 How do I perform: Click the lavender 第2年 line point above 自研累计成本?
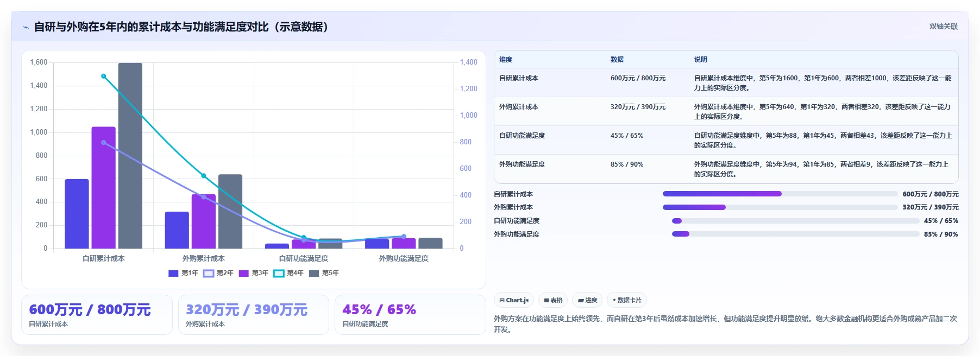pos(104,143)
